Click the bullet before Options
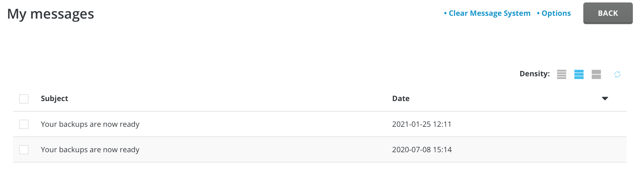 click(x=538, y=13)
